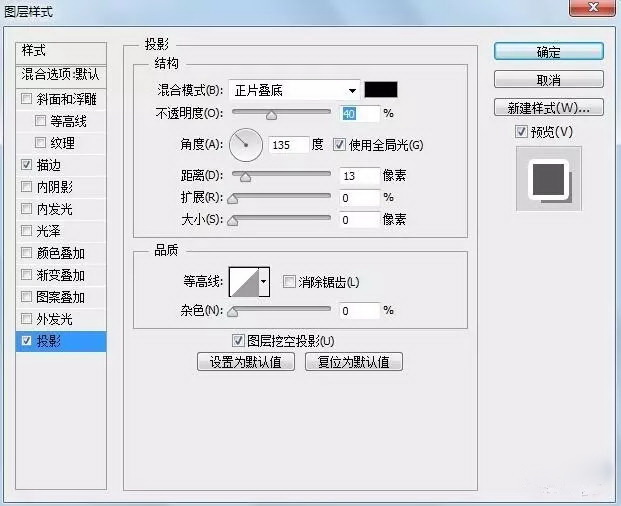Screen dimensions: 621x506
Task: Turn on the 光泽 checkbox
Action: [x=27, y=230]
